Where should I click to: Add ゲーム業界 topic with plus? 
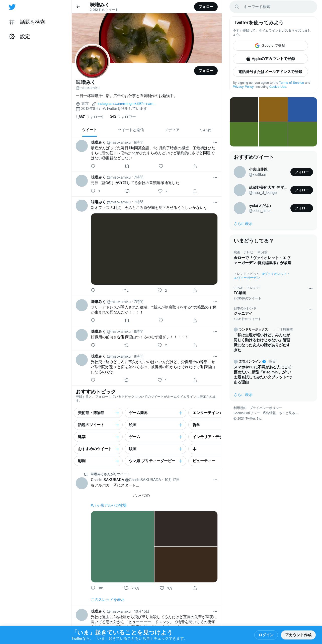[181, 413]
